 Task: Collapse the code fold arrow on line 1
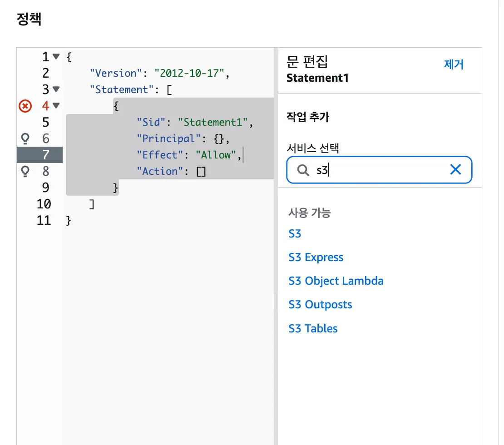coord(56,57)
